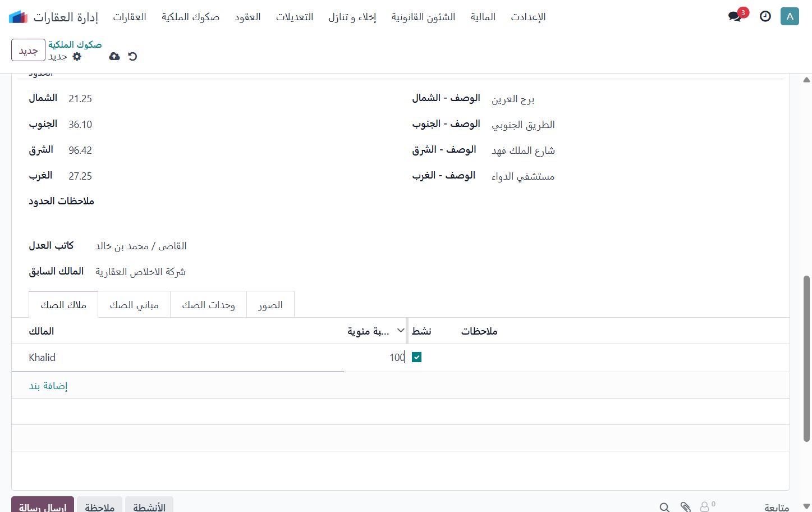Image resolution: width=812 pixels, height=512 pixels.
Task: Edit المالك السابق field value
Action: coord(140,272)
